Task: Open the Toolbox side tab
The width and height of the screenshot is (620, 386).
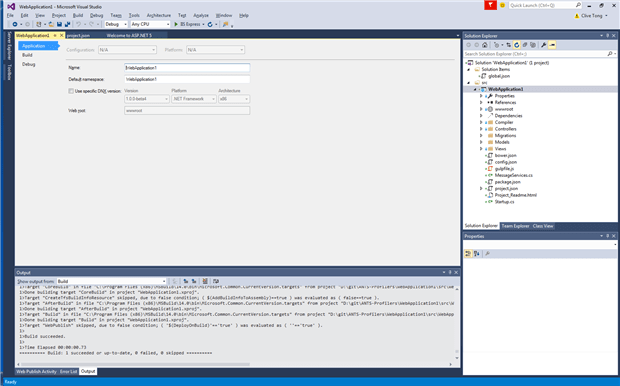Action: 9,72
